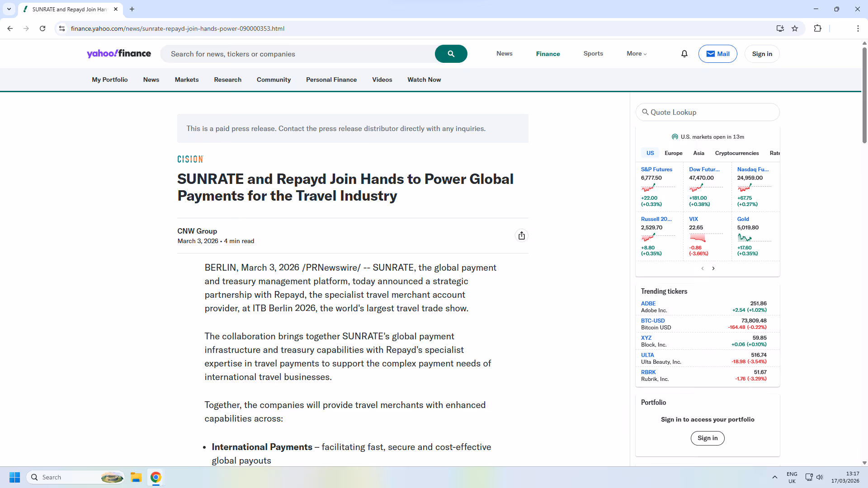Open the notifications bell

684,54
